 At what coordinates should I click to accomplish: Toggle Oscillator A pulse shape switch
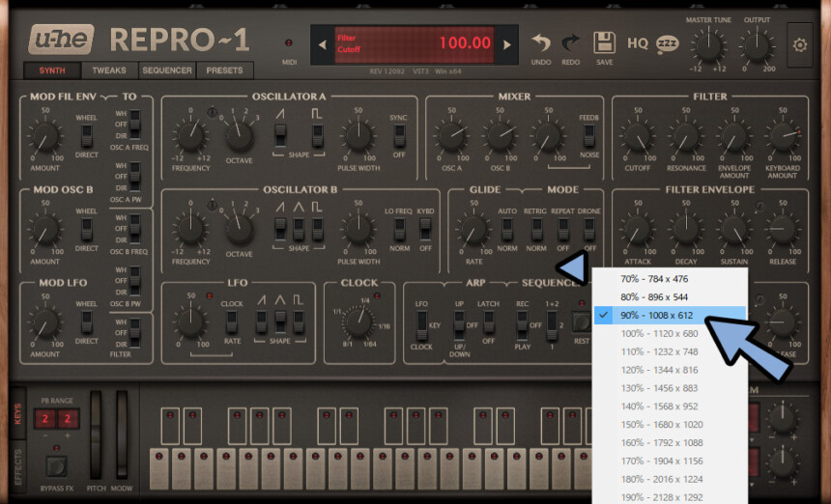[x=318, y=135]
